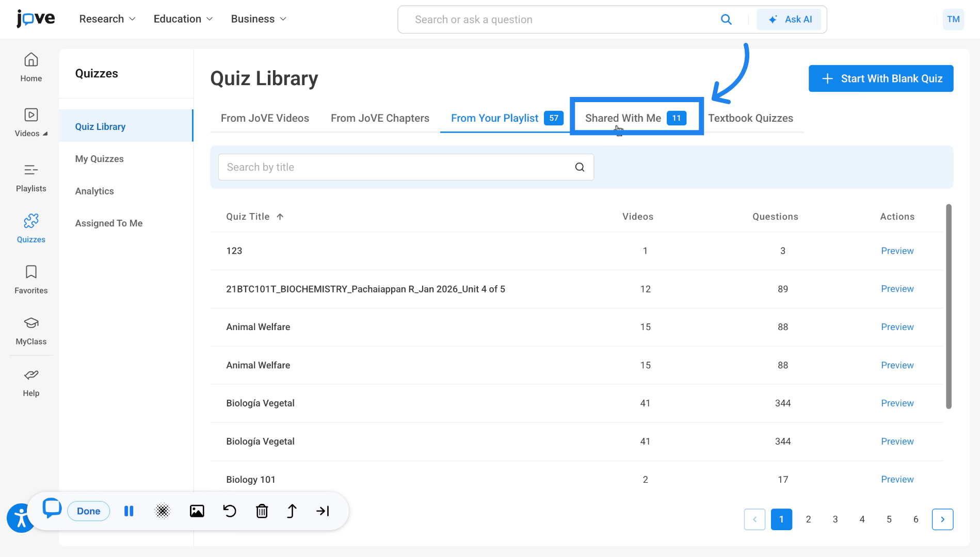This screenshot has width=980, height=557.
Task: Go to next page of quizzes
Action: [942, 519]
